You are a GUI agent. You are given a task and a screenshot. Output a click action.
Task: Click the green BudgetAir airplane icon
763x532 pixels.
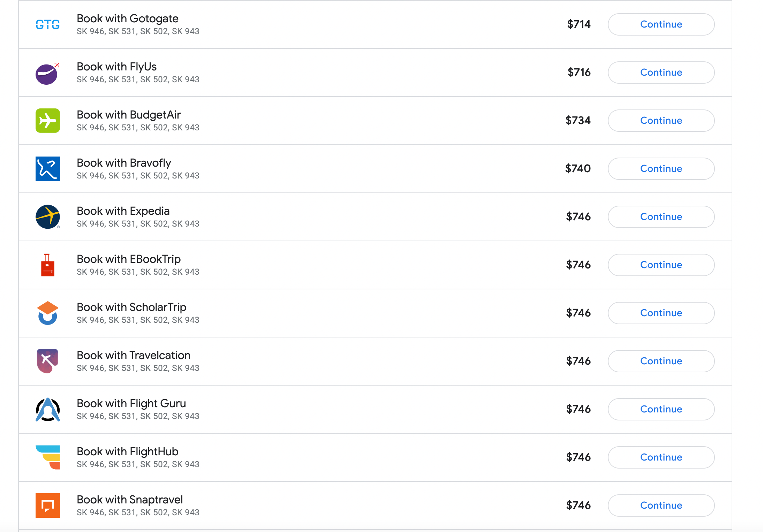click(48, 121)
